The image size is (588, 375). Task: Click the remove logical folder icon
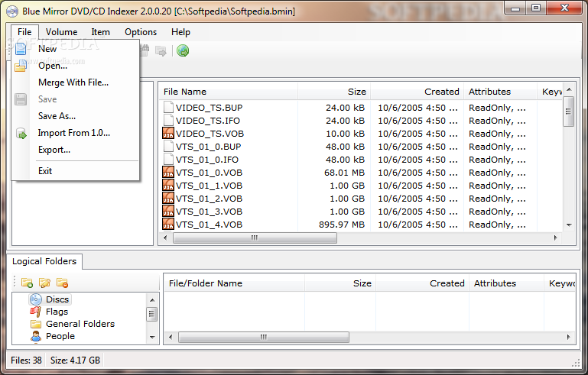(x=62, y=283)
